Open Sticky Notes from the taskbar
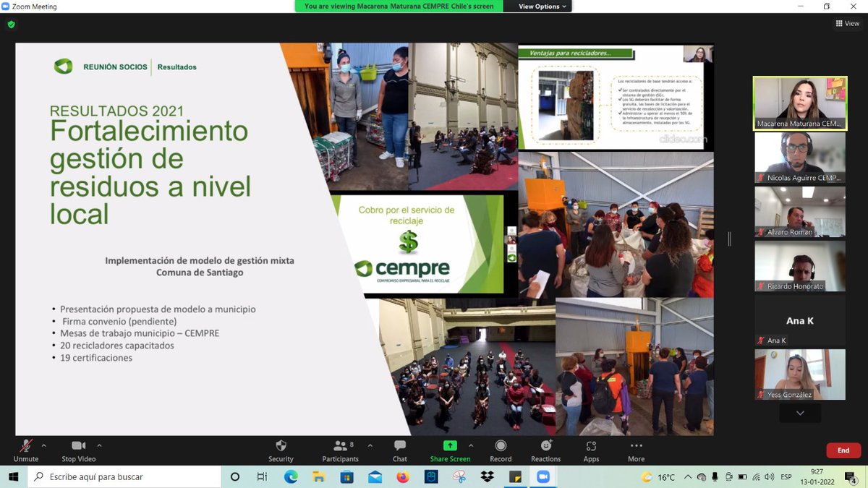Screen dimensions: 868x488 tap(515, 476)
